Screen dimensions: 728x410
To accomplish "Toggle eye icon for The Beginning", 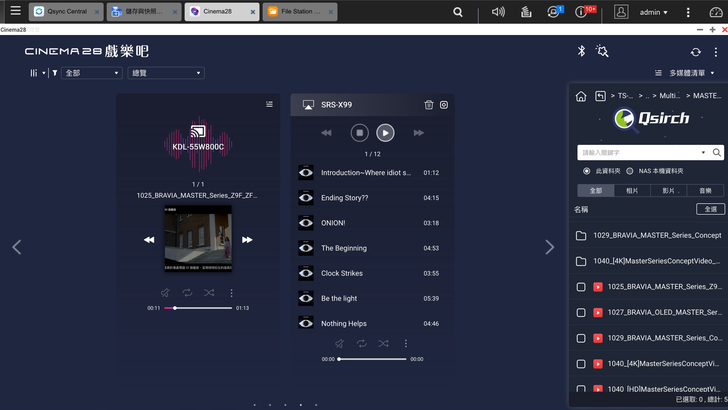I will point(306,248).
